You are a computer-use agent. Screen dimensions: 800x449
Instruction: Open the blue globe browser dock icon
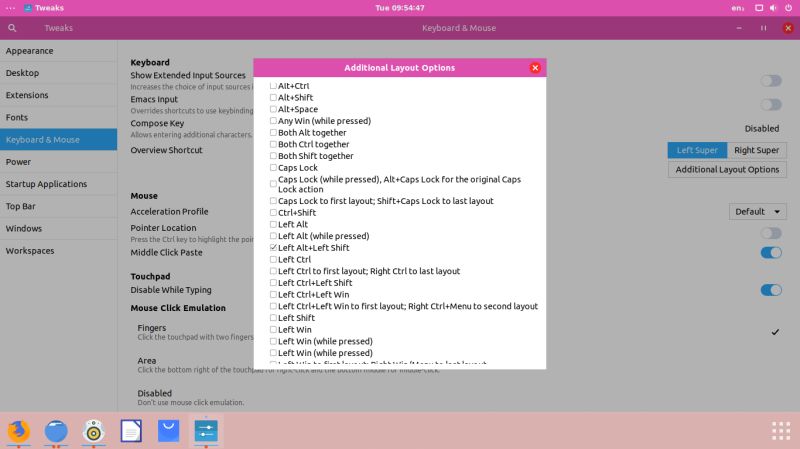point(56,431)
